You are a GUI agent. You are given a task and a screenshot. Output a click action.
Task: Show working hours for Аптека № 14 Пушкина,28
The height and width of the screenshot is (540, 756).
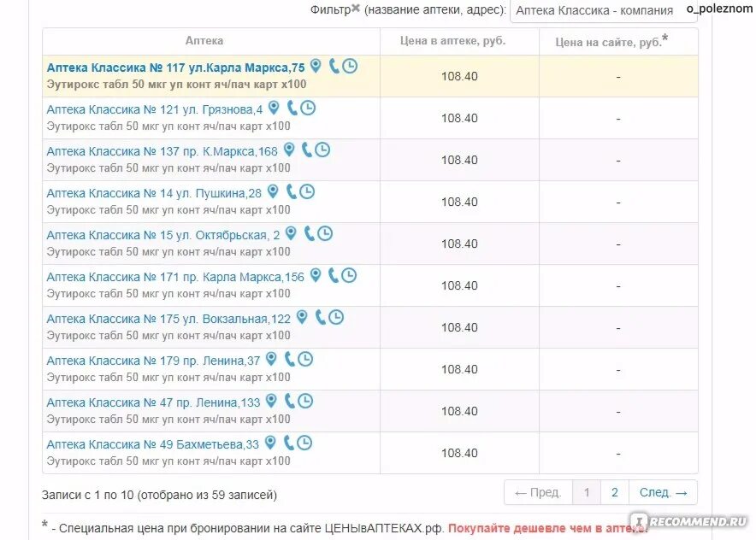pos(307,191)
